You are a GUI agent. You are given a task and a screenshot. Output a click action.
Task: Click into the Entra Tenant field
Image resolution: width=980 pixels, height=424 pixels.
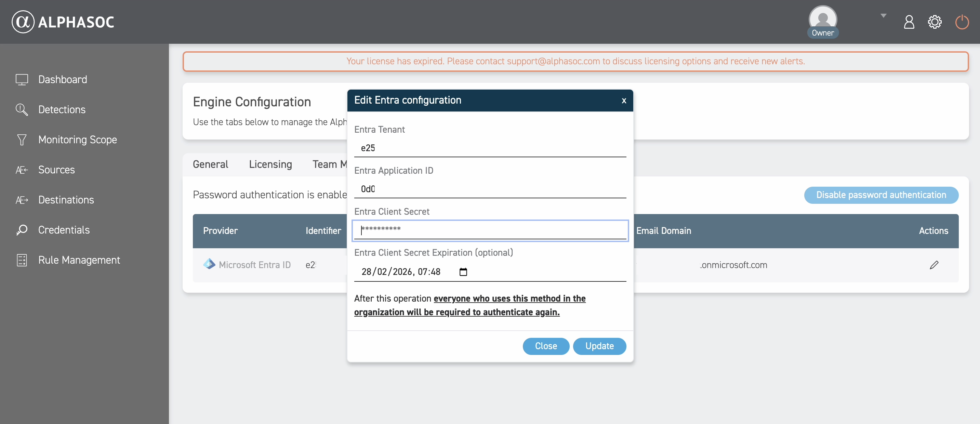(490, 148)
